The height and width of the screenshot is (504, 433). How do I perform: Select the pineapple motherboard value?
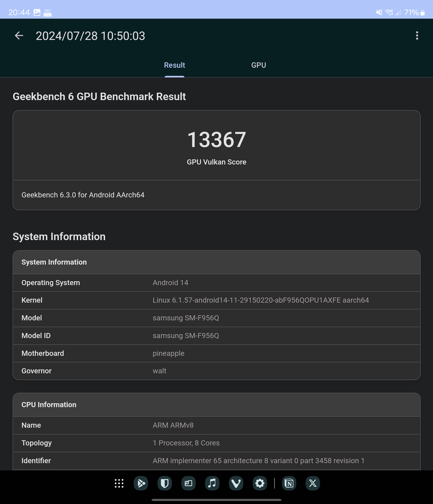click(x=168, y=353)
